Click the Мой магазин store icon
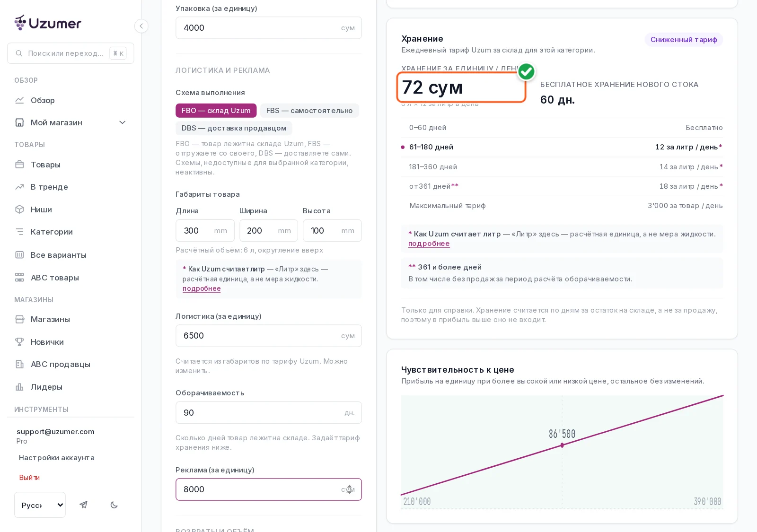 [x=19, y=122]
